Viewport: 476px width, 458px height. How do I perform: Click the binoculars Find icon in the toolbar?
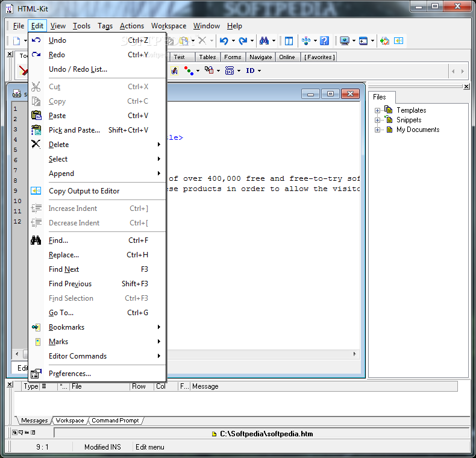click(264, 41)
